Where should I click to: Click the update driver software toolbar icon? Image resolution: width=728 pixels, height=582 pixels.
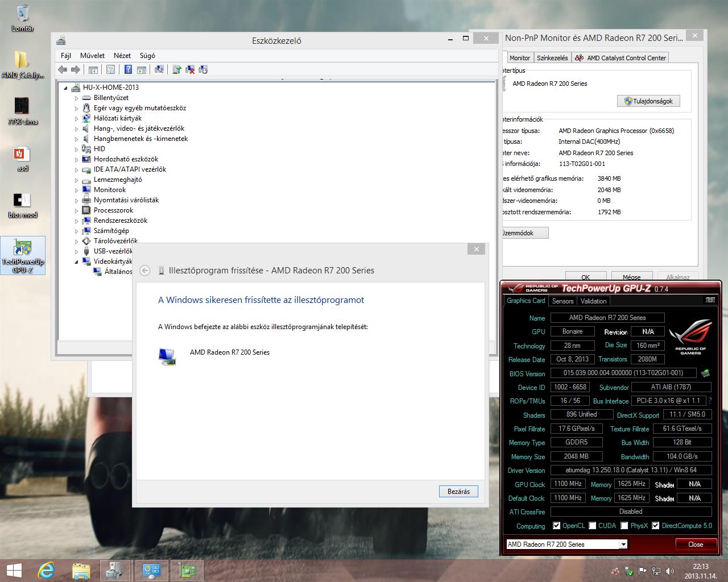176,69
